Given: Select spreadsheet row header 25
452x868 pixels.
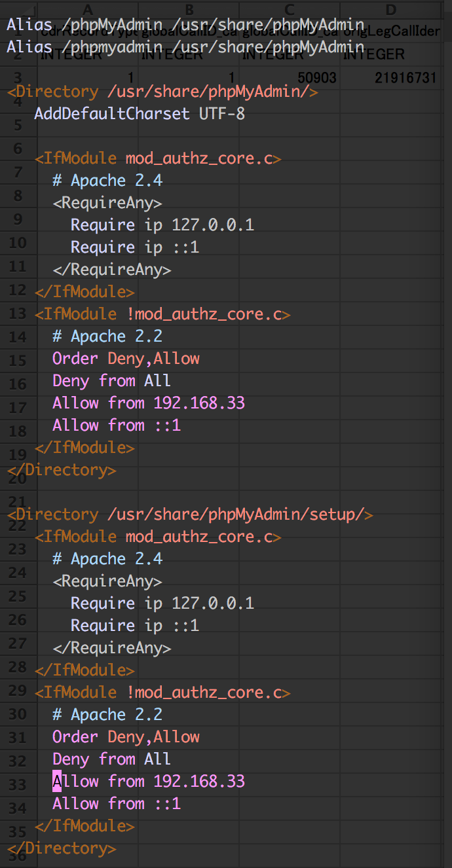Looking at the screenshot, I should pyautogui.click(x=18, y=596).
